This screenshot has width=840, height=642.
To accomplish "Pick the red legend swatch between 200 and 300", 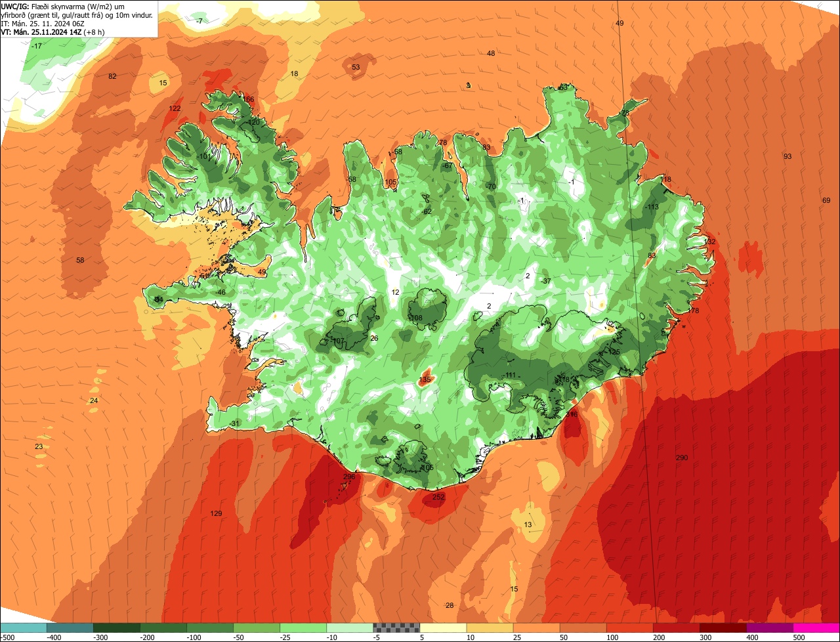I will [x=676, y=627].
